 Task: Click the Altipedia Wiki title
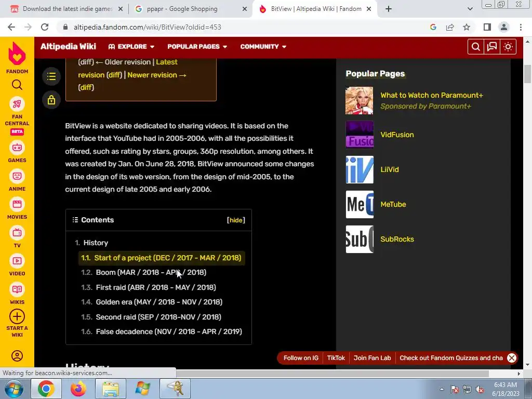(68, 46)
